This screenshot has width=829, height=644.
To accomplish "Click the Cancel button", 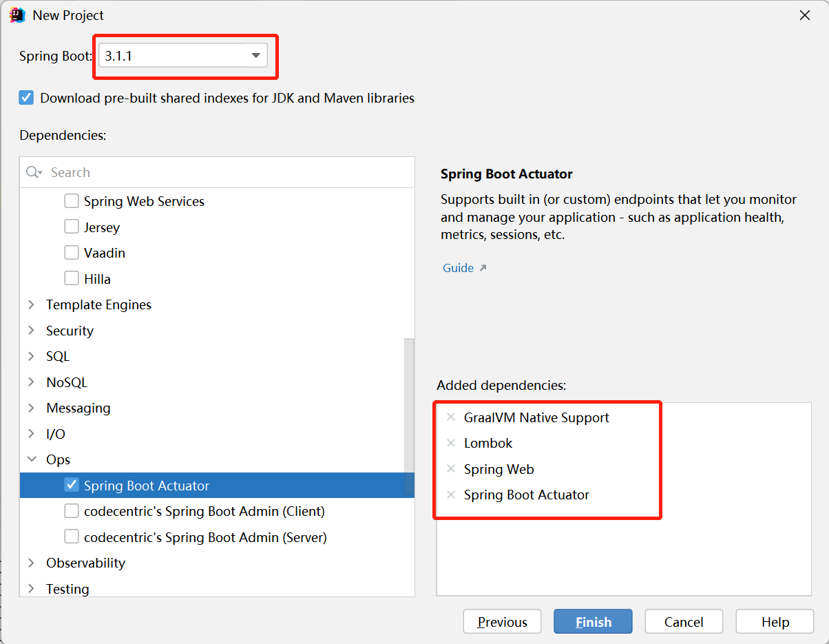I will [684, 622].
